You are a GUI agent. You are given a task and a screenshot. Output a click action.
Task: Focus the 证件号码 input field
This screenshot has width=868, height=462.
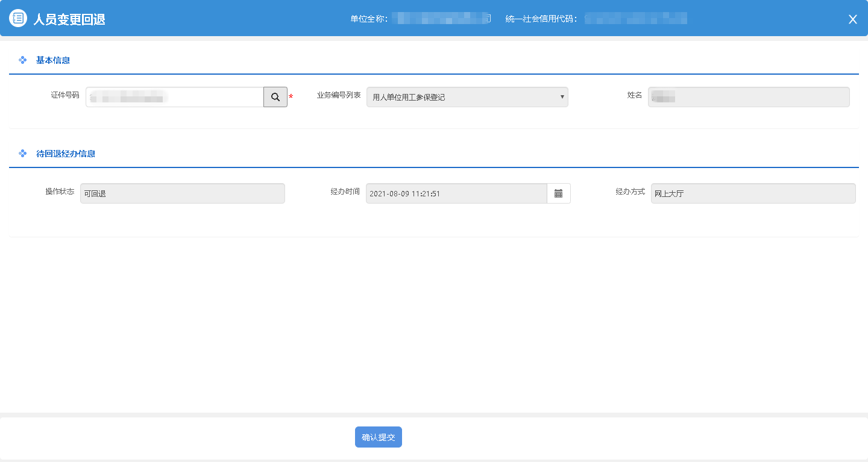[x=174, y=97]
